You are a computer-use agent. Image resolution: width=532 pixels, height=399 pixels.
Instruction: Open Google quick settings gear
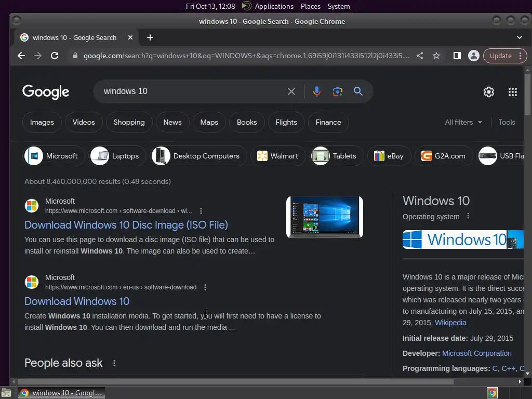pyautogui.click(x=488, y=92)
